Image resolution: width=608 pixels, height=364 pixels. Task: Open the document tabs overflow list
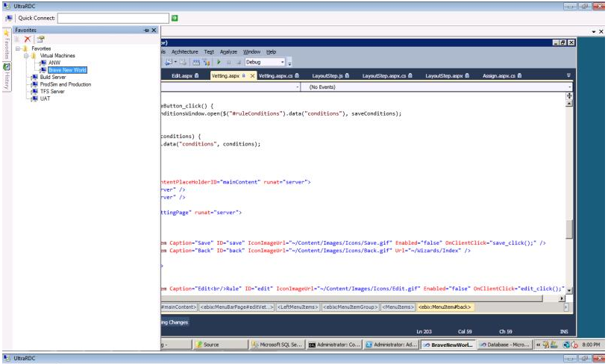coord(568,75)
